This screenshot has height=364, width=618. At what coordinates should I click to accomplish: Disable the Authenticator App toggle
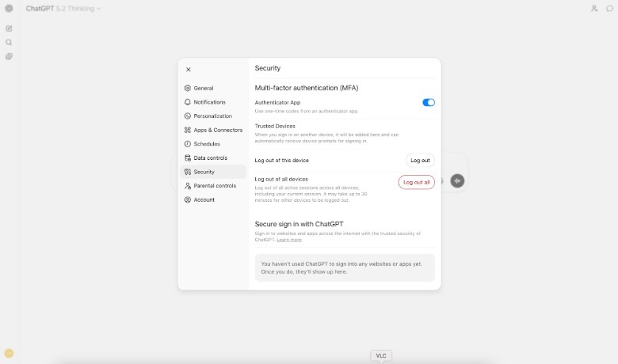coord(429,102)
